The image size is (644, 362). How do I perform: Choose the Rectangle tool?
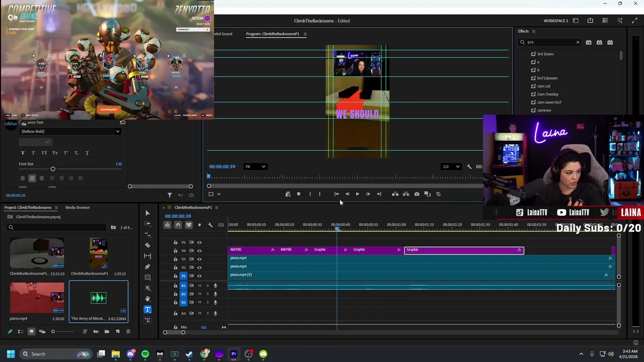pyautogui.click(x=147, y=278)
